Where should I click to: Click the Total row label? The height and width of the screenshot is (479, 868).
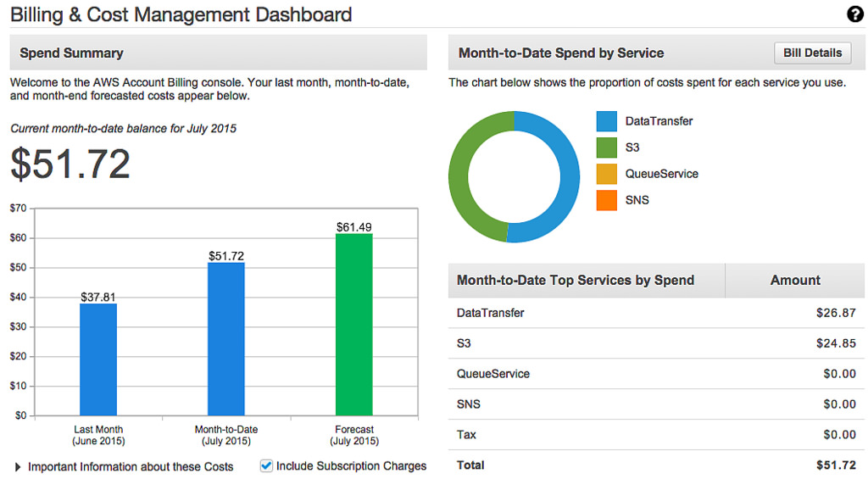470,465
